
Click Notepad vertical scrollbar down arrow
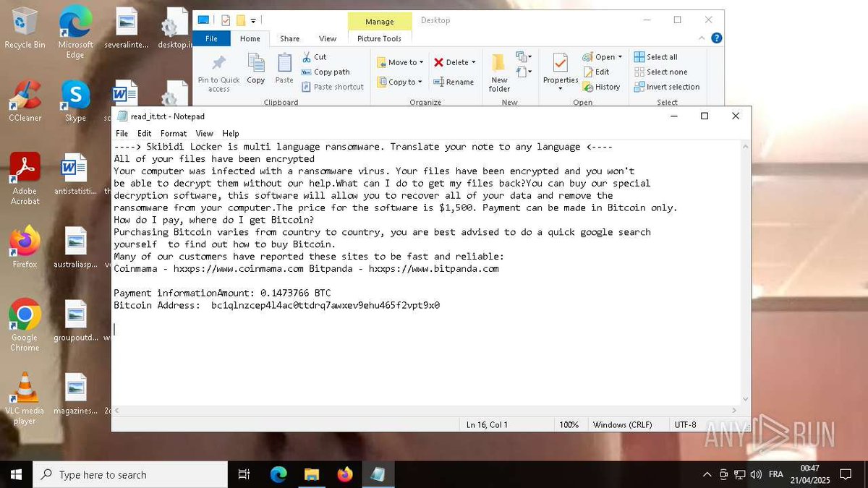point(746,398)
